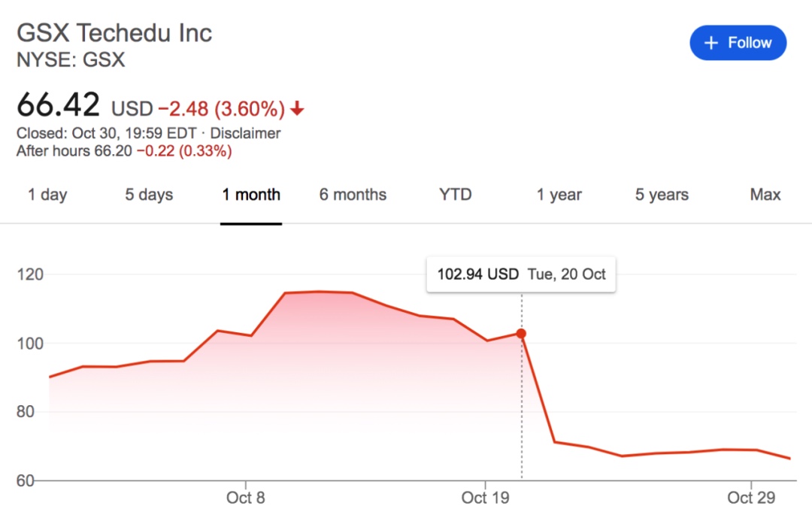Screen dimensions: 812x527
Task: Click the plus icon on Follow
Action: [x=711, y=43]
